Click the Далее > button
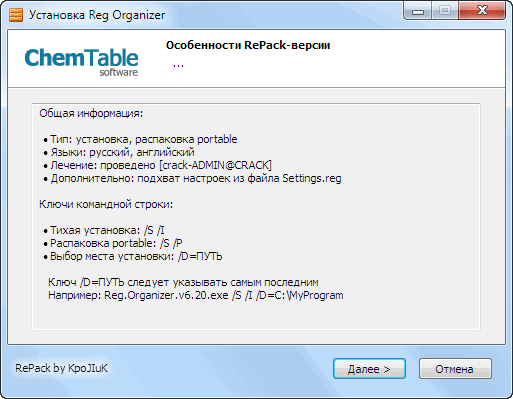 369,369
